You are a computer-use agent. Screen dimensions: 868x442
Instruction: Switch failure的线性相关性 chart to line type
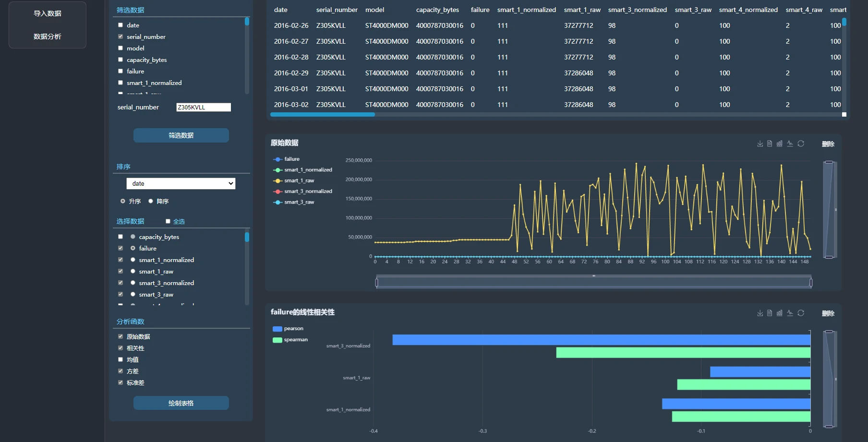790,313
